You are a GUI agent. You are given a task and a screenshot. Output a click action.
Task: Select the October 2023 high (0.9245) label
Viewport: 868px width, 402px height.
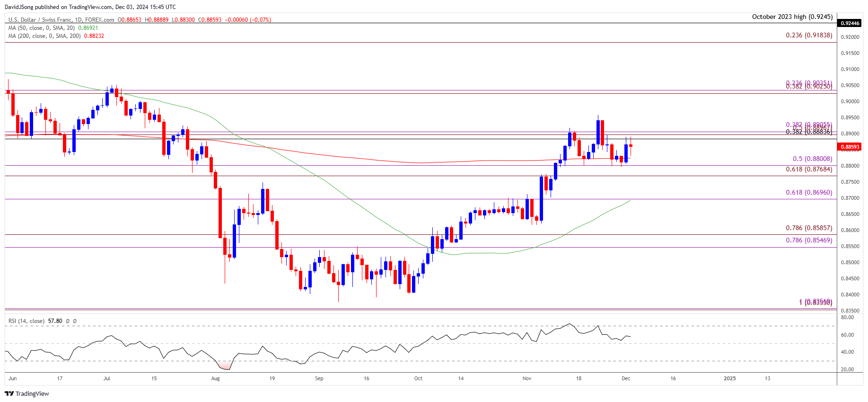[792, 17]
